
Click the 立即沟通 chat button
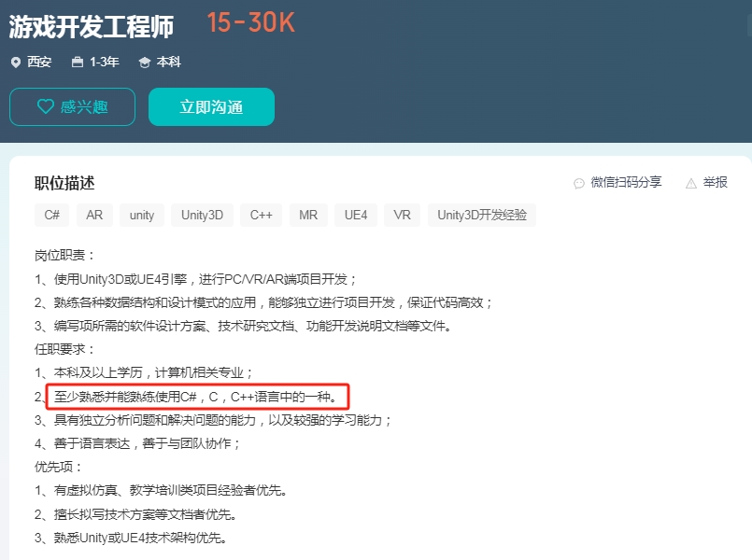[x=211, y=106]
